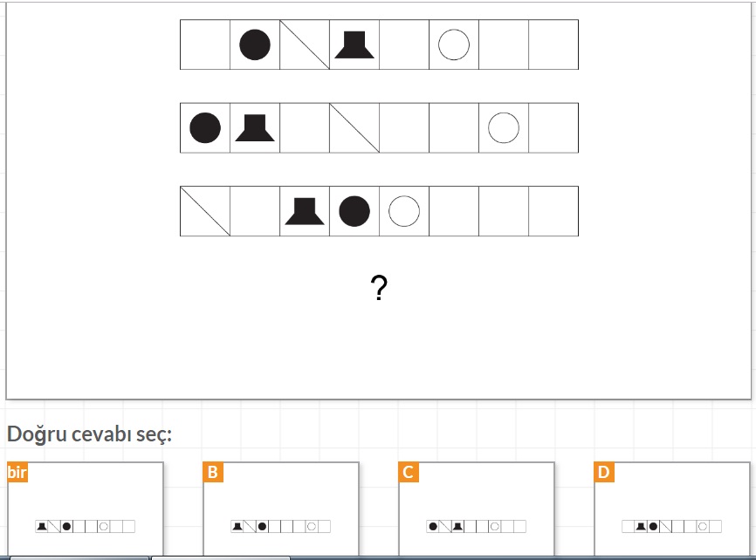Click the black trapezoid in the second row
This screenshot has height=560, width=756.
tap(255, 127)
